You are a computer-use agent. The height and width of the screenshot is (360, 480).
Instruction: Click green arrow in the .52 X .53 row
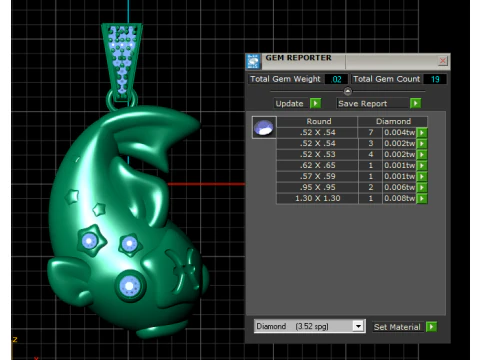click(422, 155)
